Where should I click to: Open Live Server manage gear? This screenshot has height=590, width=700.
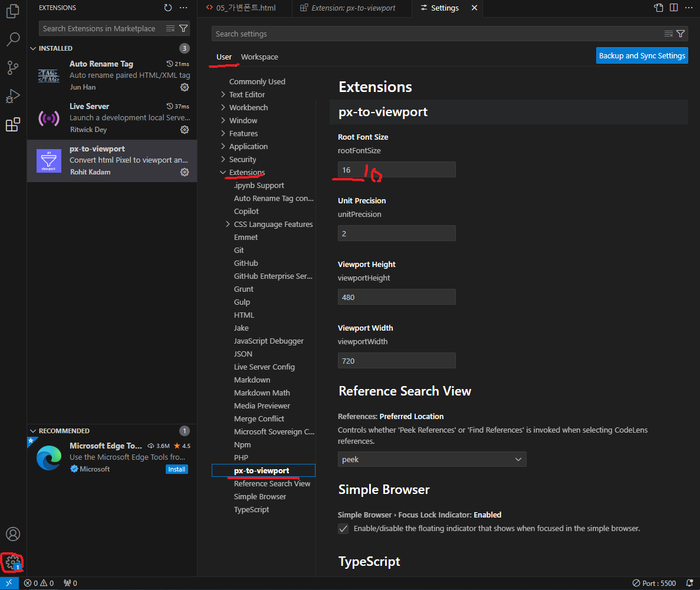(x=185, y=130)
